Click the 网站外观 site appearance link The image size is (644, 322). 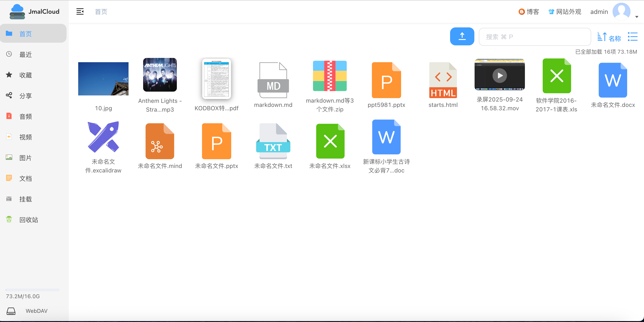pos(565,12)
